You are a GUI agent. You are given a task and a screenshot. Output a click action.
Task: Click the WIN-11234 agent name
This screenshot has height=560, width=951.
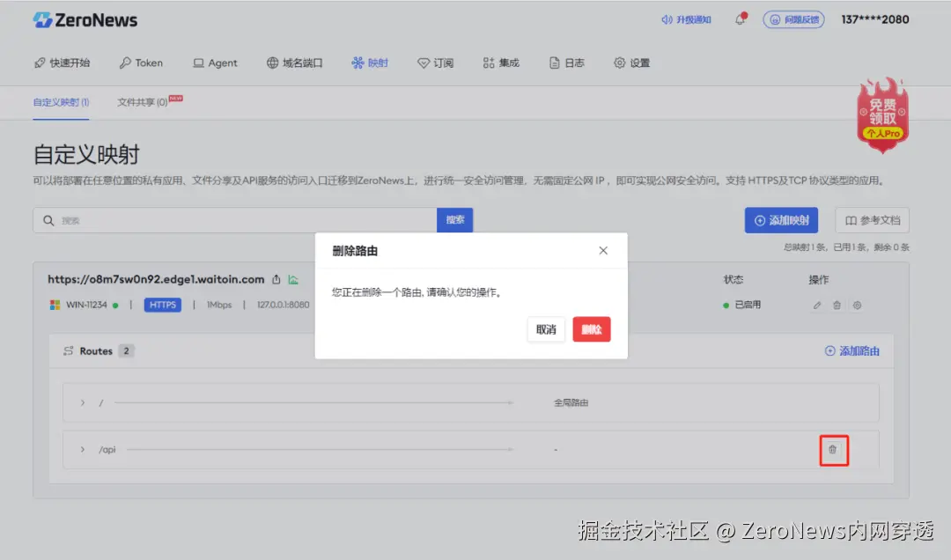coord(86,305)
